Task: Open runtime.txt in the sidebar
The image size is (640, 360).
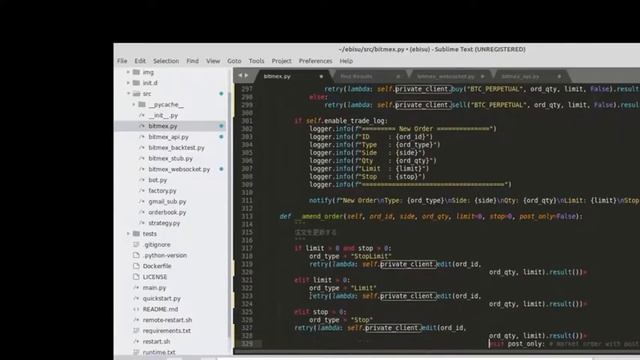Action: 159,352
